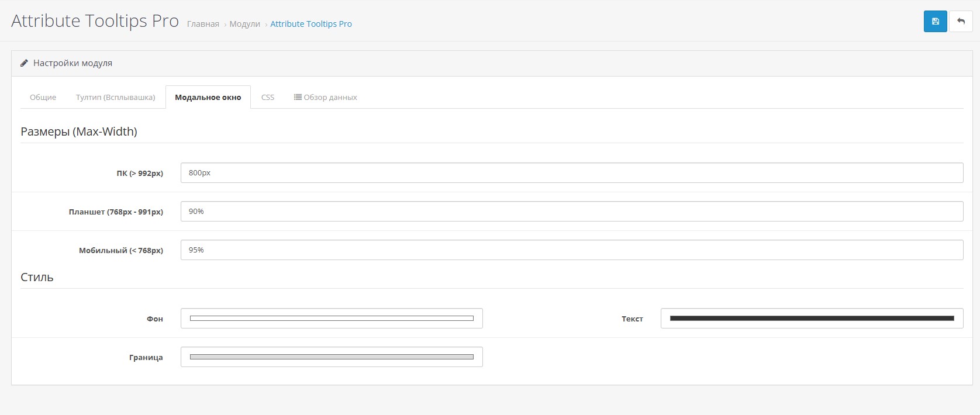Open the CSS tab

point(267,97)
